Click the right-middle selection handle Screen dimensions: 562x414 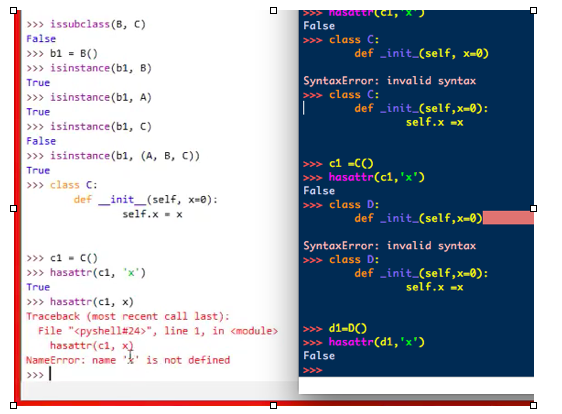tap(533, 208)
